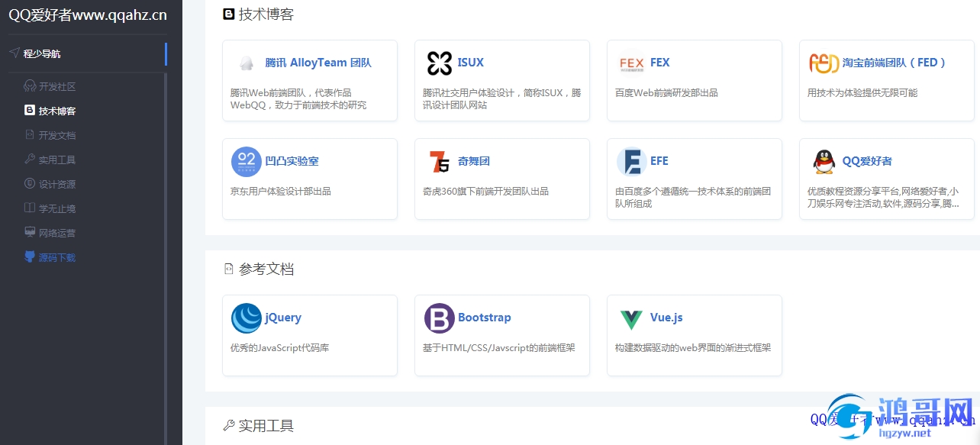Open the Vue.js title link
The image size is (980, 445).
coord(666,318)
